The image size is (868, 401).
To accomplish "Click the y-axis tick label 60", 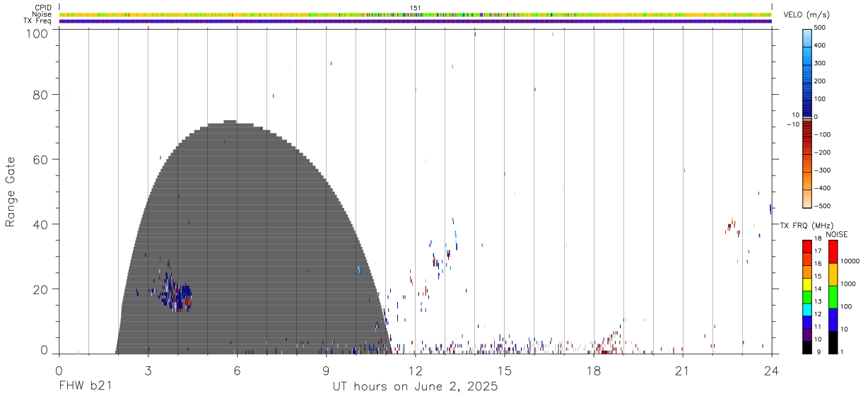I will click(41, 160).
